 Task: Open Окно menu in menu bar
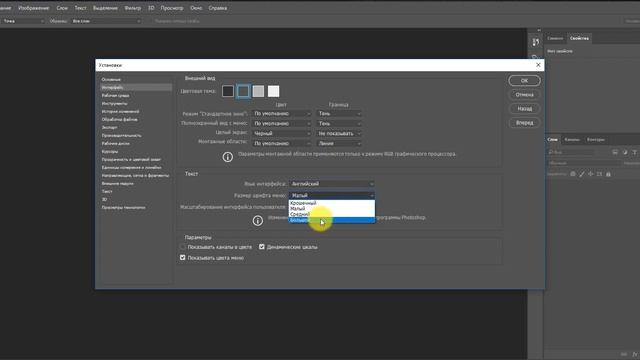(196, 8)
